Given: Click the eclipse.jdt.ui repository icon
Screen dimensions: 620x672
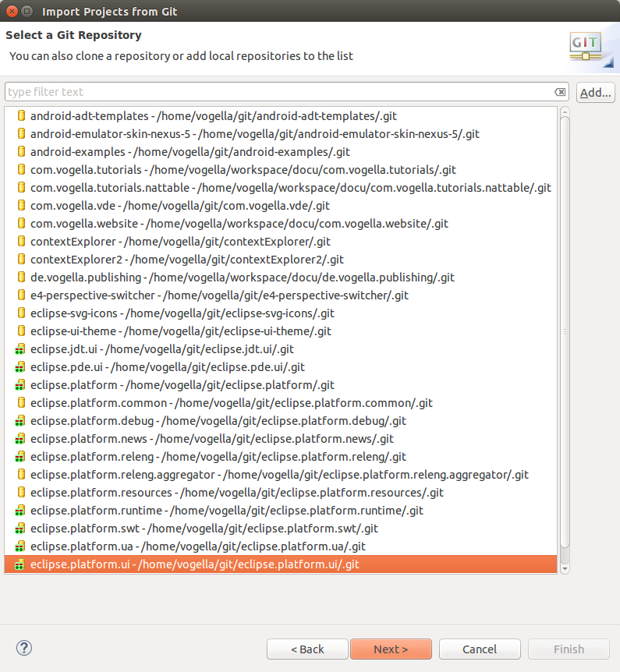Looking at the screenshot, I should [19, 349].
